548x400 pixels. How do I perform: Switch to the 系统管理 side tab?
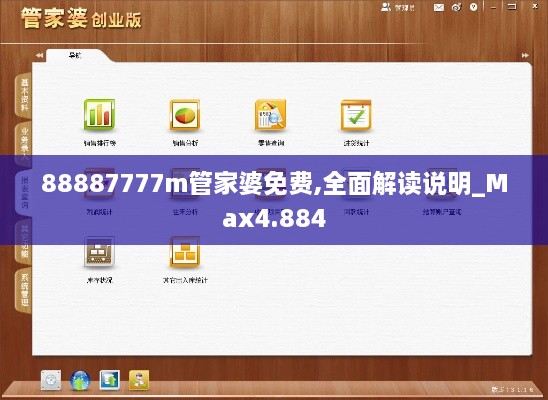24,291
